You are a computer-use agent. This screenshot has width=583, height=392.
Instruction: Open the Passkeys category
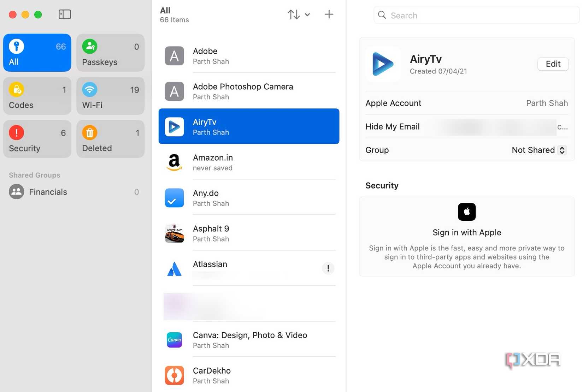coord(111,53)
